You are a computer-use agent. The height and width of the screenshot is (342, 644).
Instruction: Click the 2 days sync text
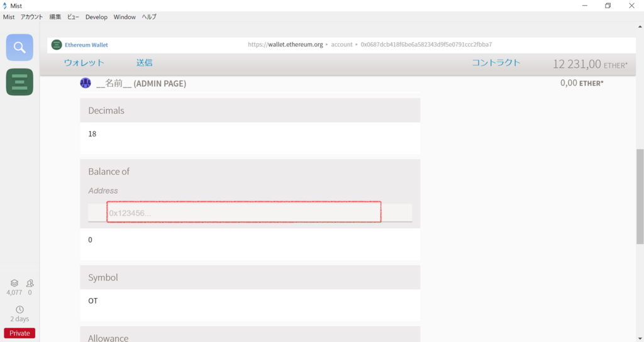[19, 319]
